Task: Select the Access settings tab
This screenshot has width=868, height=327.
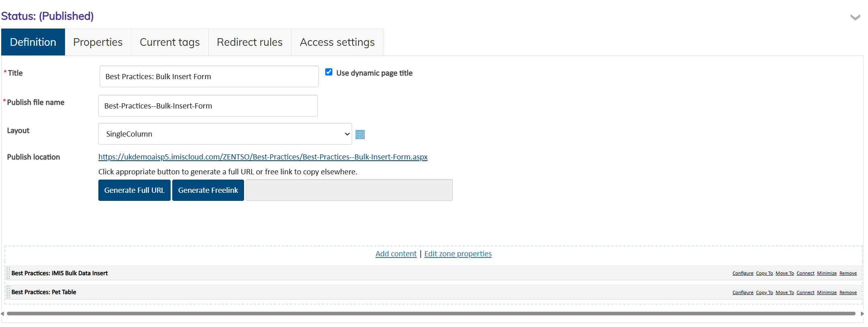Action: pos(337,42)
